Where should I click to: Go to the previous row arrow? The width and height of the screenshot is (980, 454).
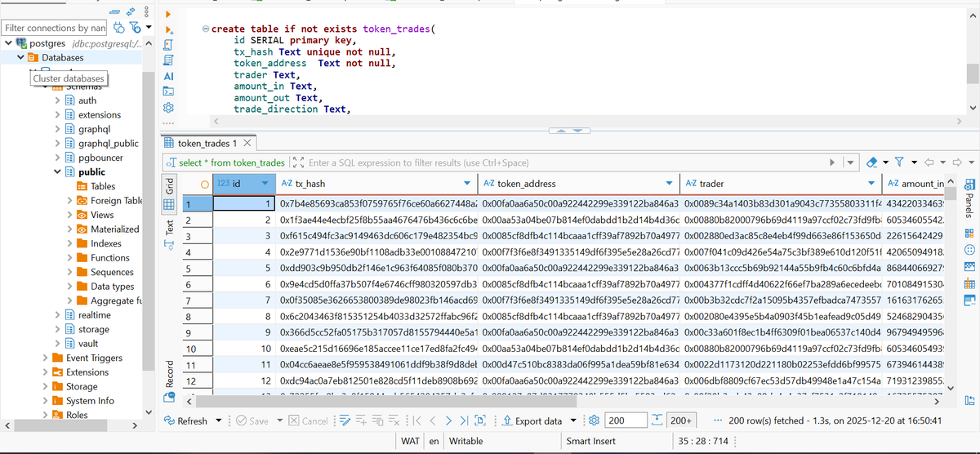[x=433, y=421]
